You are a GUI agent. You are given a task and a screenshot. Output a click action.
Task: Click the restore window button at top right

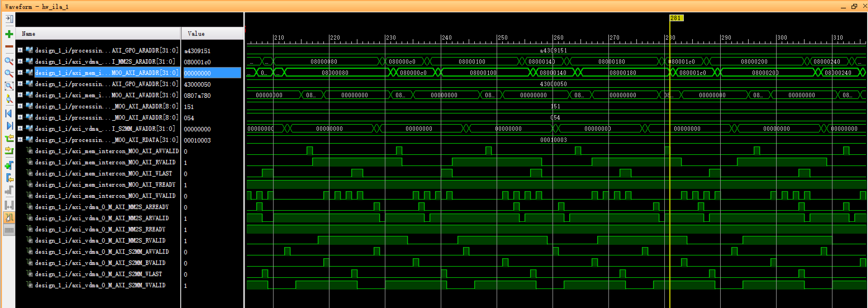coord(854,6)
